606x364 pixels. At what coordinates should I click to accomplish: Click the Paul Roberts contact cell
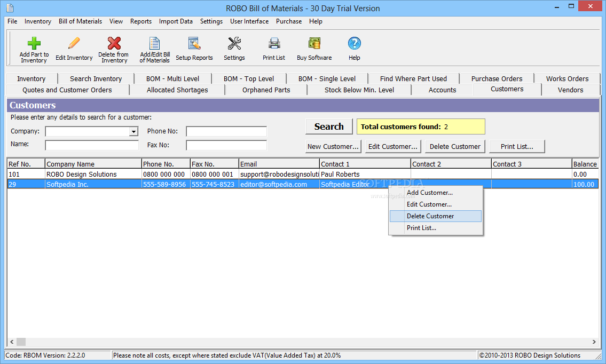click(x=365, y=175)
